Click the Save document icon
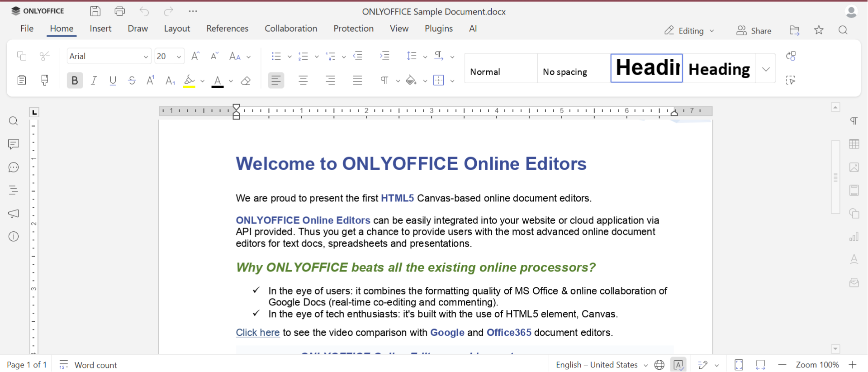This screenshot has height=372, width=868. point(95,11)
